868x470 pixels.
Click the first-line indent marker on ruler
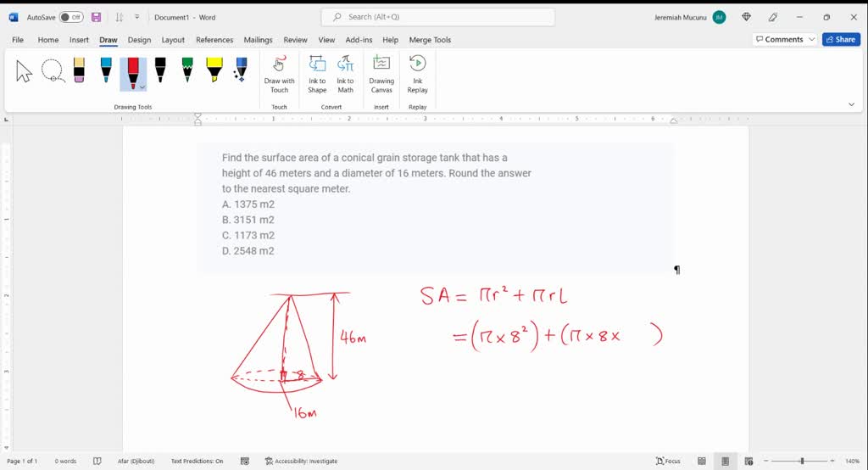tap(198, 116)
